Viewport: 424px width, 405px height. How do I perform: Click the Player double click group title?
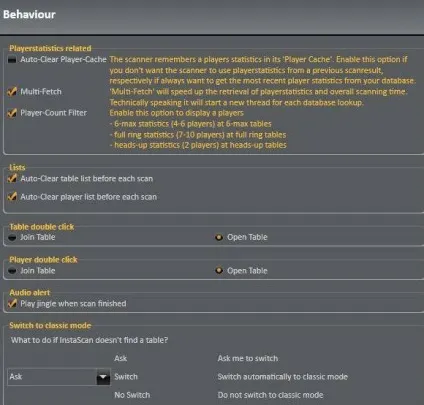43,260
